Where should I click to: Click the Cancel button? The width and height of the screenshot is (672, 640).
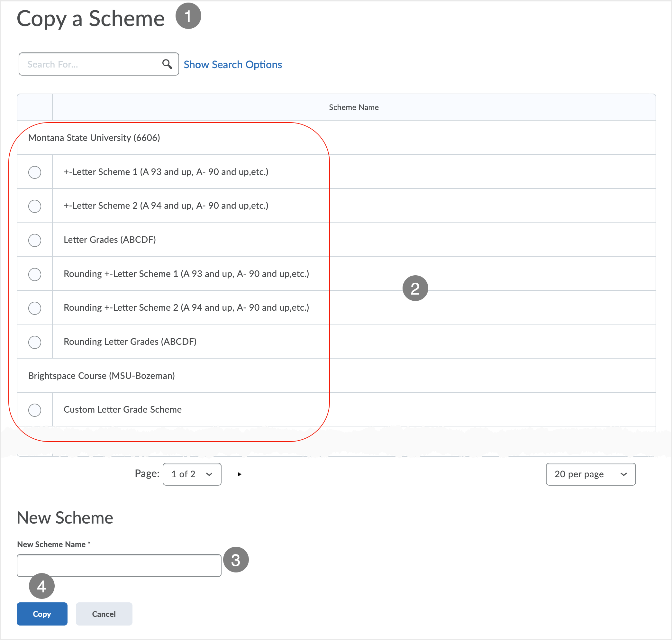coord(104,614)
